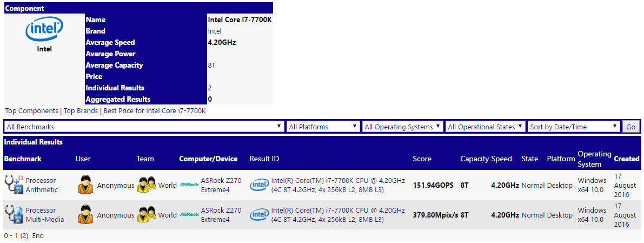This screenshot has height=243, width=644.
Task: Click Anonymous user avatar in Processor Arithmetic row
Action: [85, 185]
